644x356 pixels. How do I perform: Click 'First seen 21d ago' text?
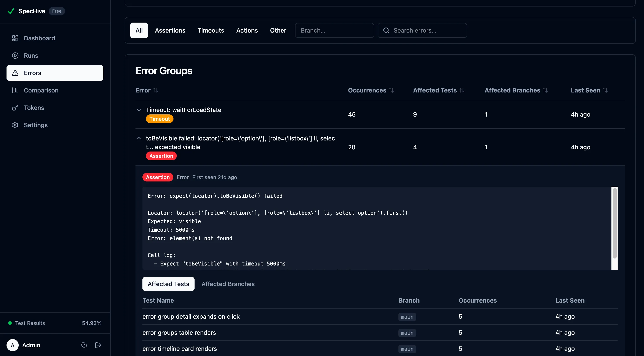tap(215, 177)
